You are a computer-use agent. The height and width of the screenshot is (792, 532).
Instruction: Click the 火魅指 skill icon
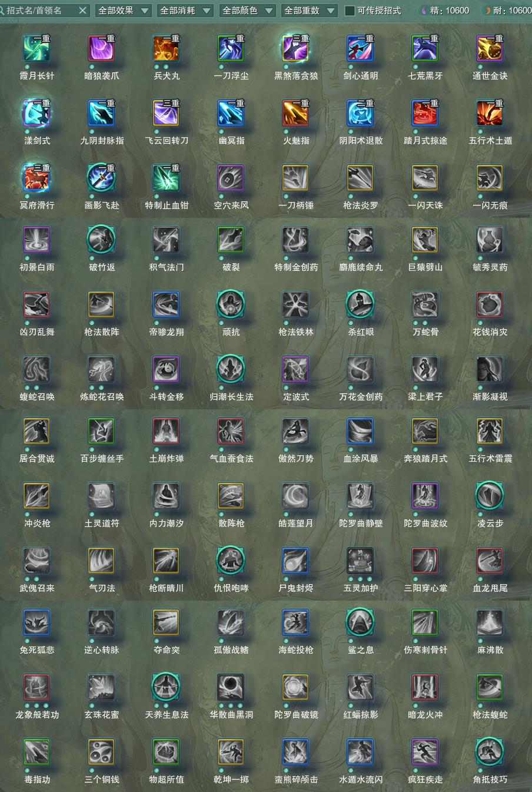[295, 113]
